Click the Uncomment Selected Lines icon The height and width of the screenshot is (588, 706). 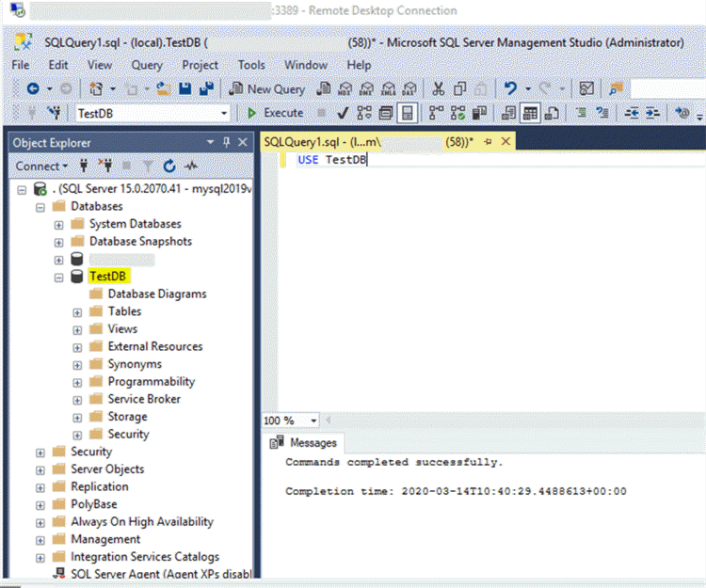602,113
